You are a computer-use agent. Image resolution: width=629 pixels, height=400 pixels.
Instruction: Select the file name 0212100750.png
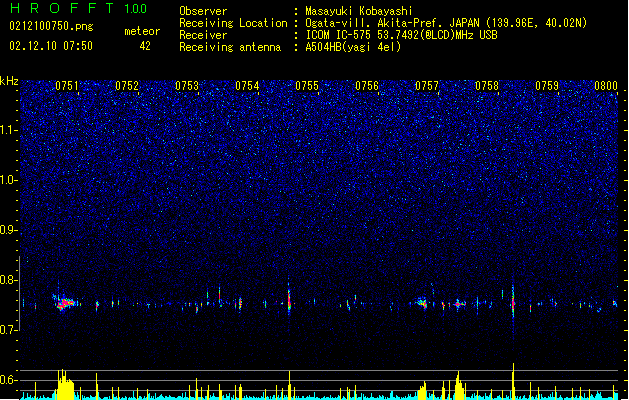pyautogui.click(x=51, y=26)
